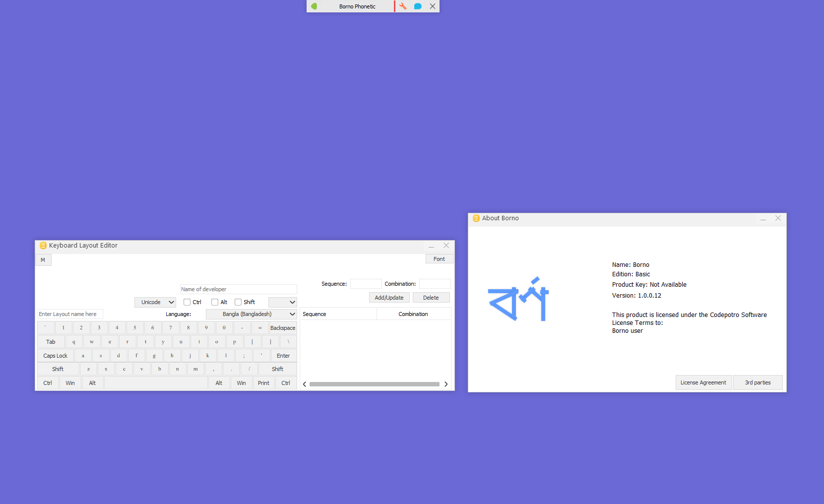Close the About Borno window
Viewport: 824px width, 504px height.
click(778, 218)
